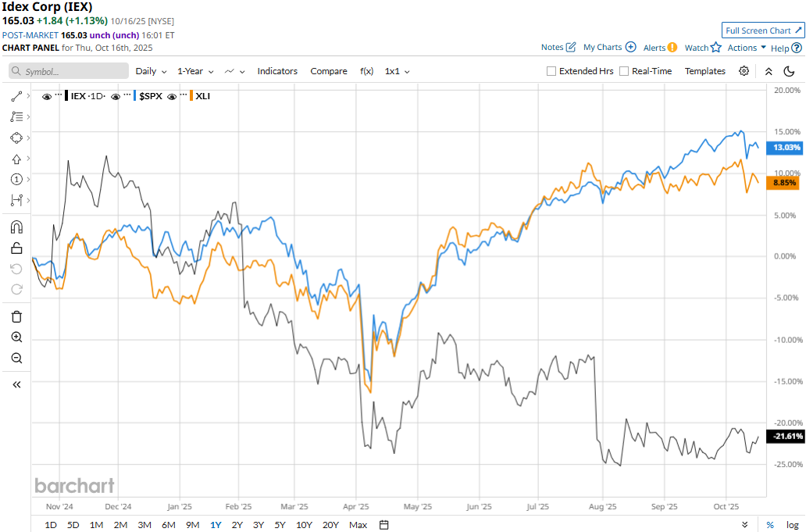The width and height of the screenshot is (806, 532).
Task: Open Notes editor
Action: [x=558, y=48]
